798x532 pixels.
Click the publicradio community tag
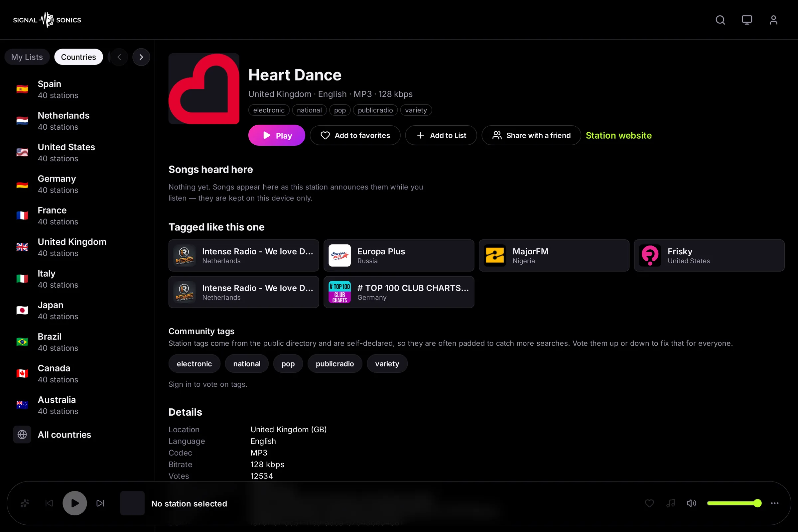334,364
